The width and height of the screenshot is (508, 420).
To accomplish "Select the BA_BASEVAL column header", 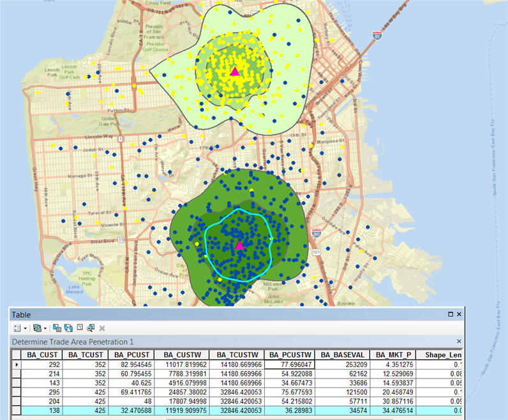I will [x=342, y=355].
